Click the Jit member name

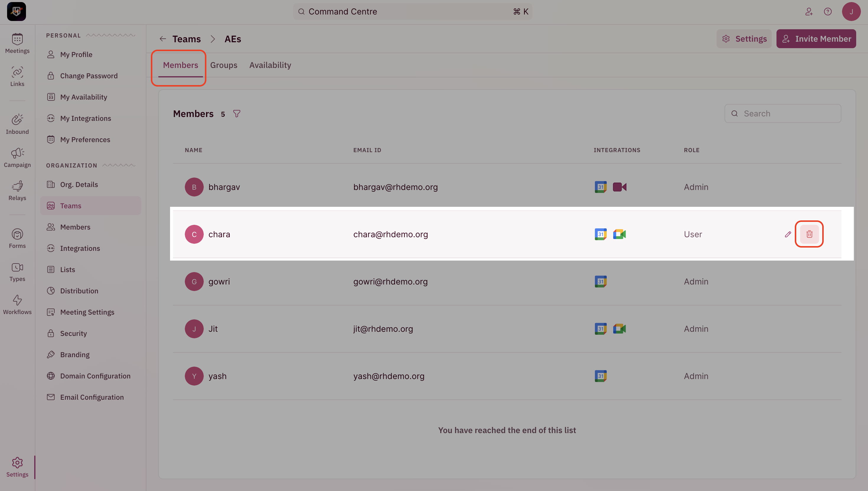(x=213, y=329)
